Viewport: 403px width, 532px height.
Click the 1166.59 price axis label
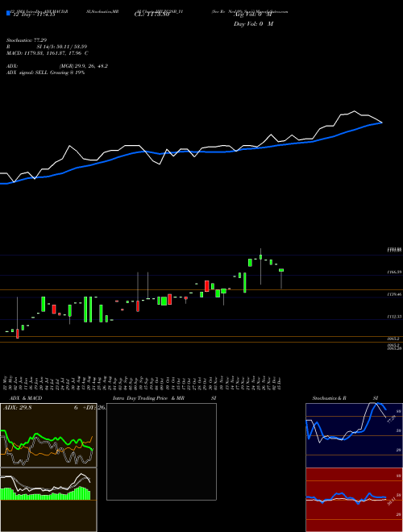[x=394, y=272]
